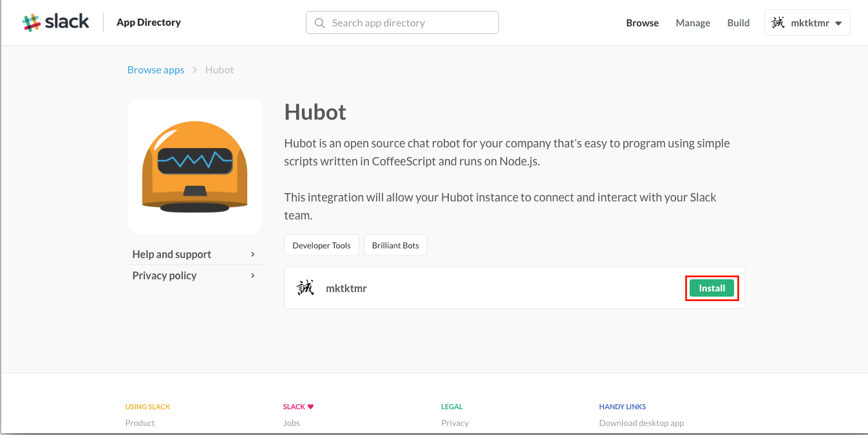Open the Jobs footer link
The image size is (868, 435).
[x=291, y=423]
